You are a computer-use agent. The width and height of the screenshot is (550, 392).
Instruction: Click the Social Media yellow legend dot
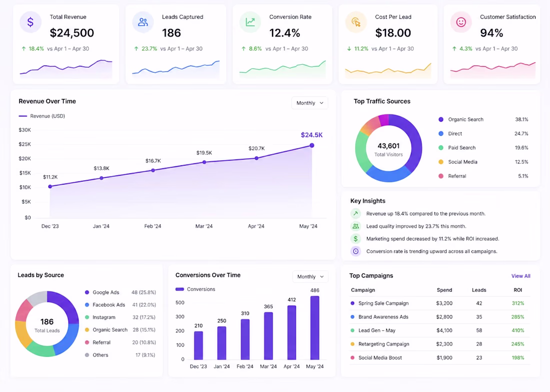(x=441, y=162)
